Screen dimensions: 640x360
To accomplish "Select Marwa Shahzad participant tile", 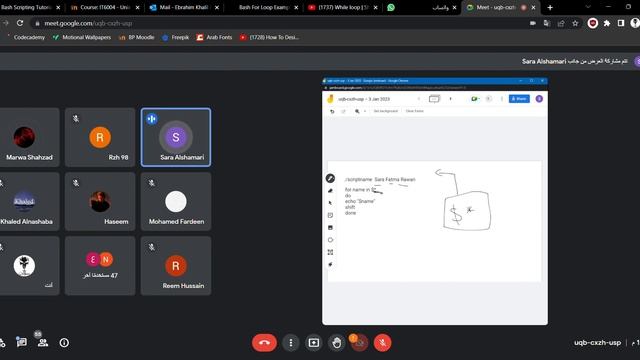I will coord(29,137).
